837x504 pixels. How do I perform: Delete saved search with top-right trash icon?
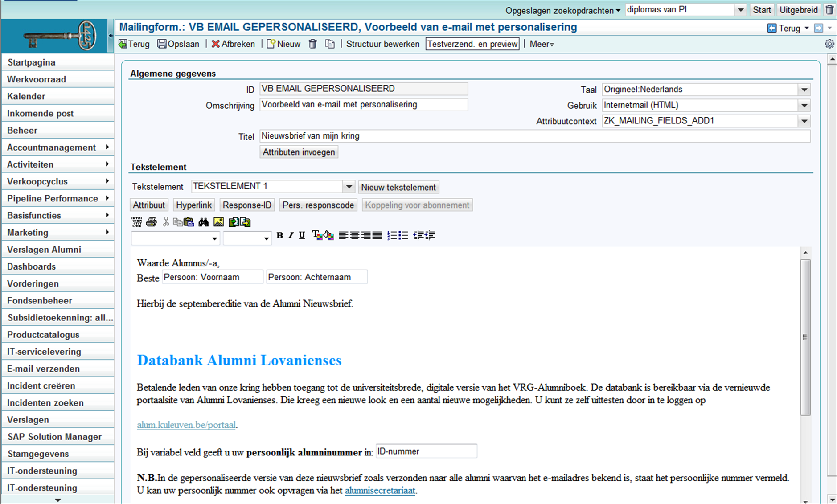point(829,10)
